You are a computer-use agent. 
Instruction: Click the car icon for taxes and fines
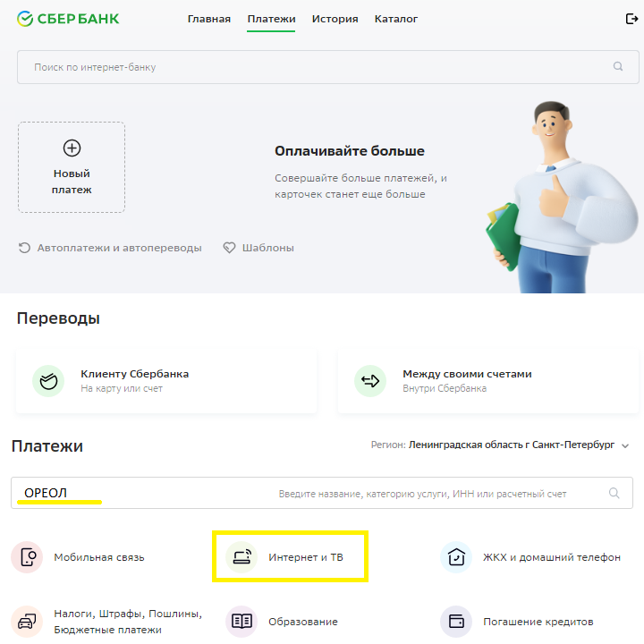27,622
